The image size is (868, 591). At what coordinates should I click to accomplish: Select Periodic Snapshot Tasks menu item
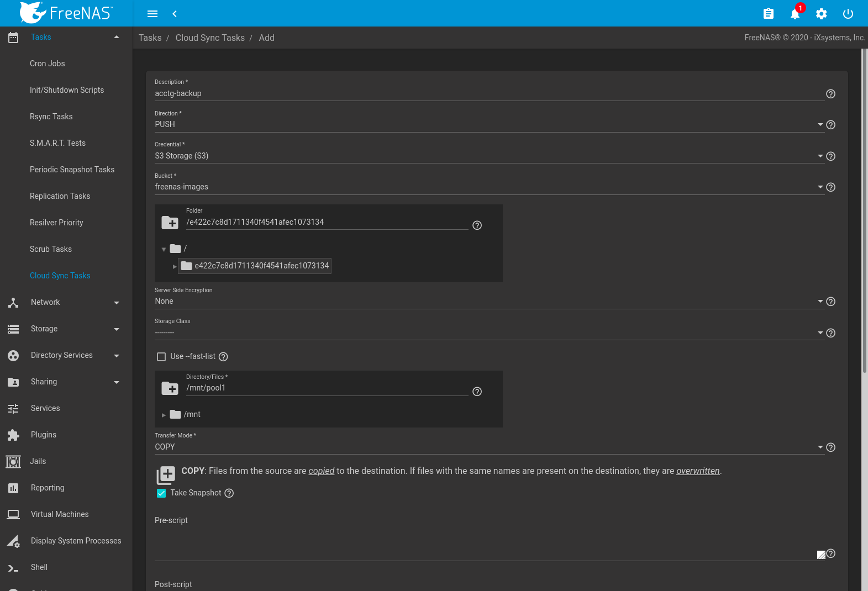point(72,170)
